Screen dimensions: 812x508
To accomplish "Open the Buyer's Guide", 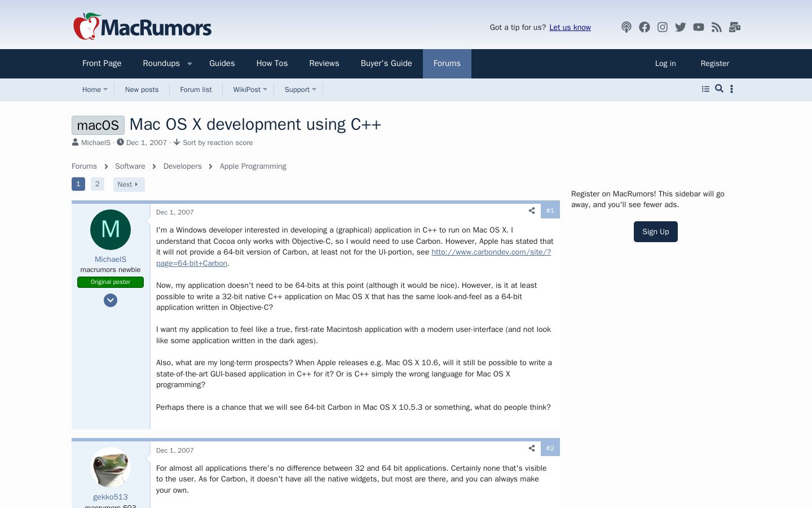I will tap(386, 64).
